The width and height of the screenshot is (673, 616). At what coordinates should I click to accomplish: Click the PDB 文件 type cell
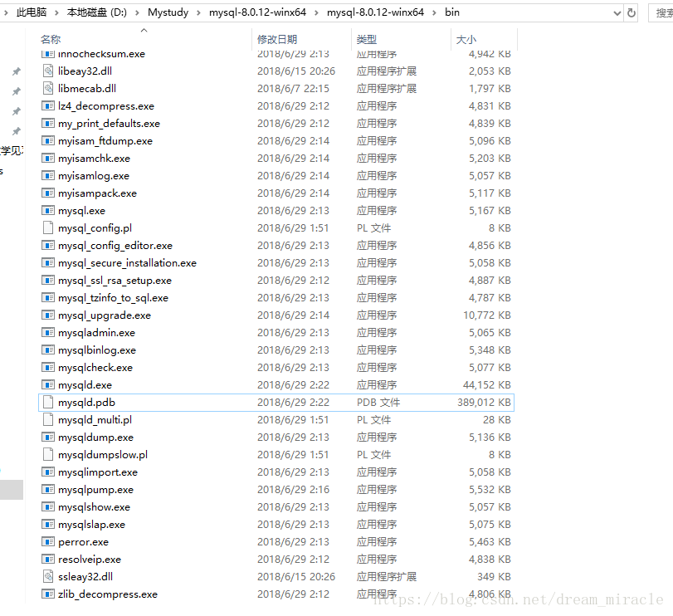378,402
